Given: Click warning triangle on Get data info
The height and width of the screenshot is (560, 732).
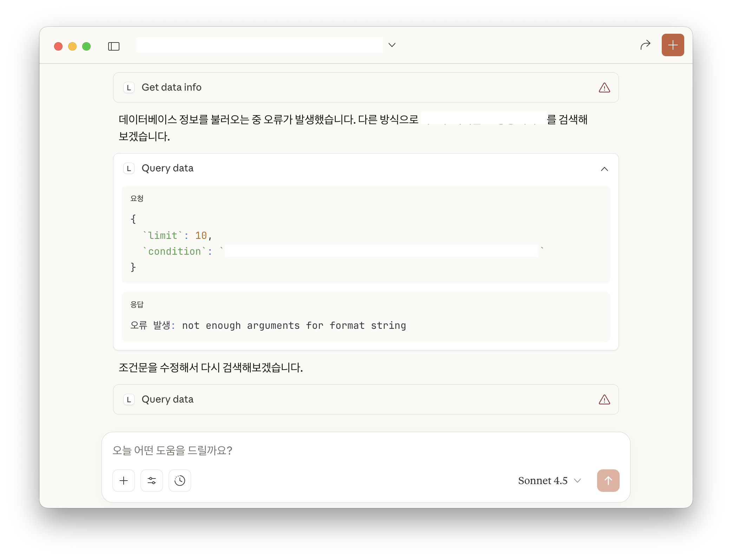Looking at the screenshot, I should (604, 87).
